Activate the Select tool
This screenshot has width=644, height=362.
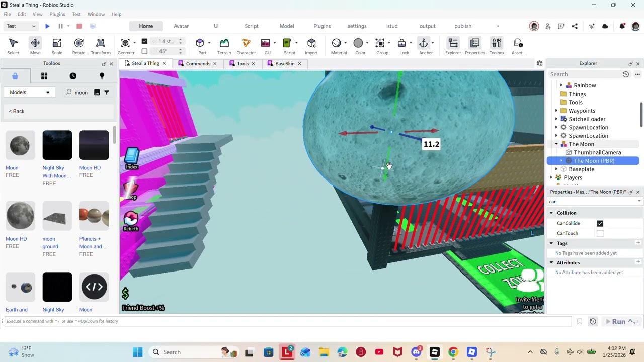point(14,46)
